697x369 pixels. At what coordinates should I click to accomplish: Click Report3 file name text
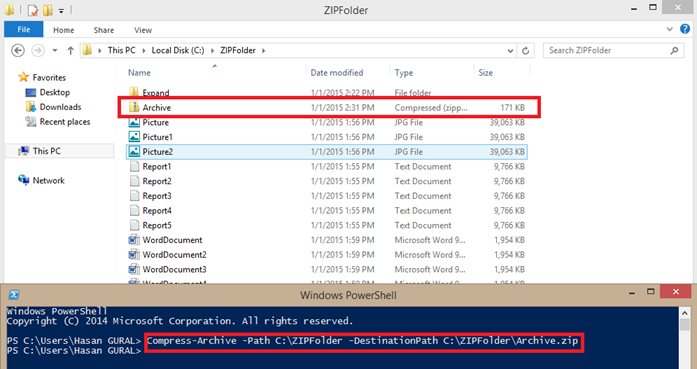point(157,196)
